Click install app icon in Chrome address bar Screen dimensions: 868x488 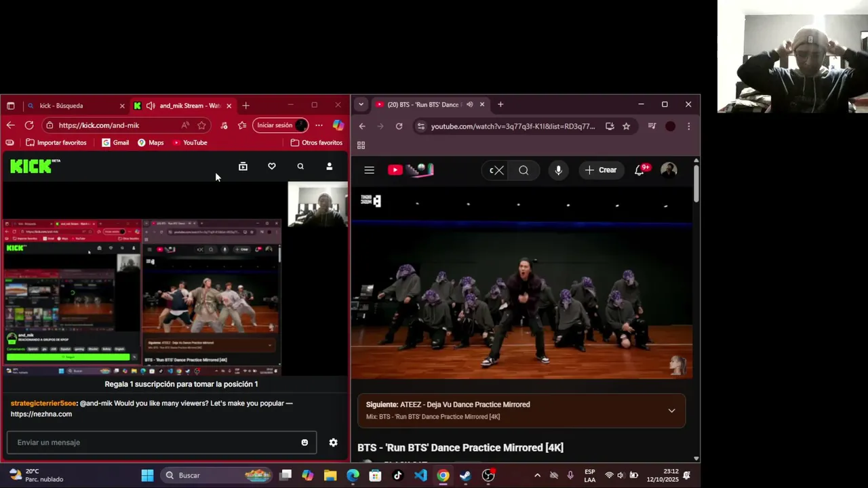pos(610,126)
